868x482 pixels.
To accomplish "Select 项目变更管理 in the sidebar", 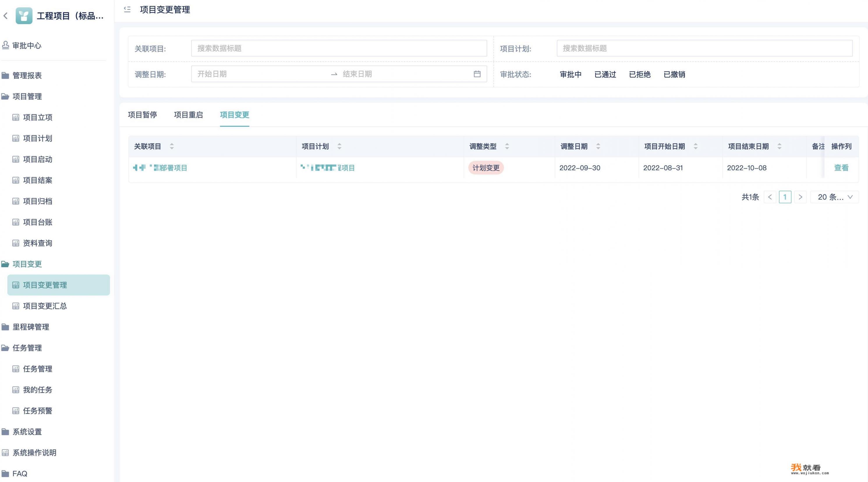I will pos(59,285).
